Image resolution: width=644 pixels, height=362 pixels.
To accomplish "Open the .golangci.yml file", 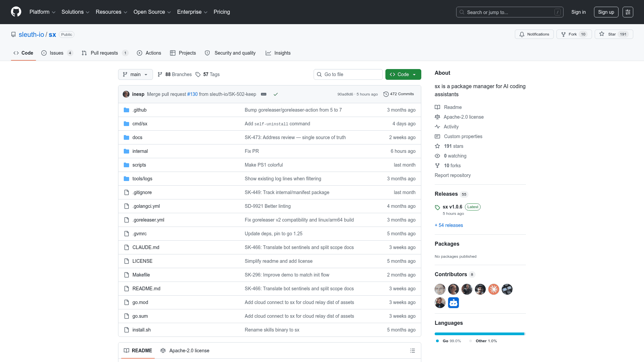I will (x=146, y=206).
